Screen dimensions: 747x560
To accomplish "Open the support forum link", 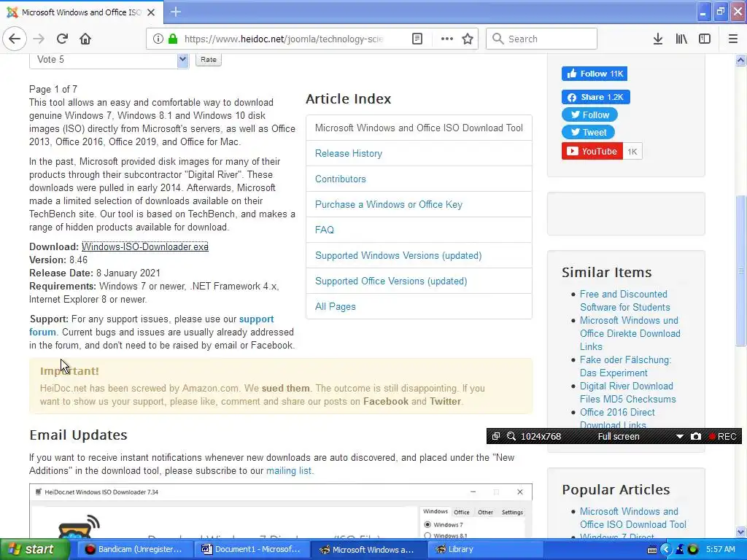I will point(152,326).
